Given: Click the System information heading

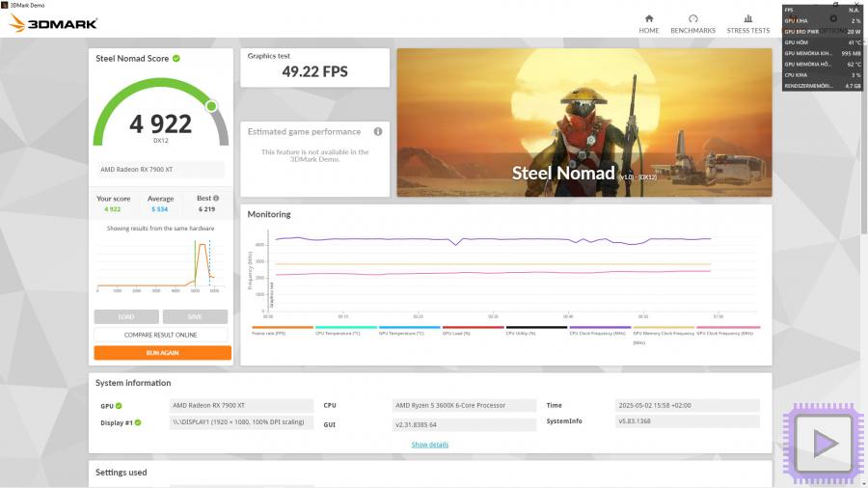Looking at the screenshot, I should [x=133, y=383].
